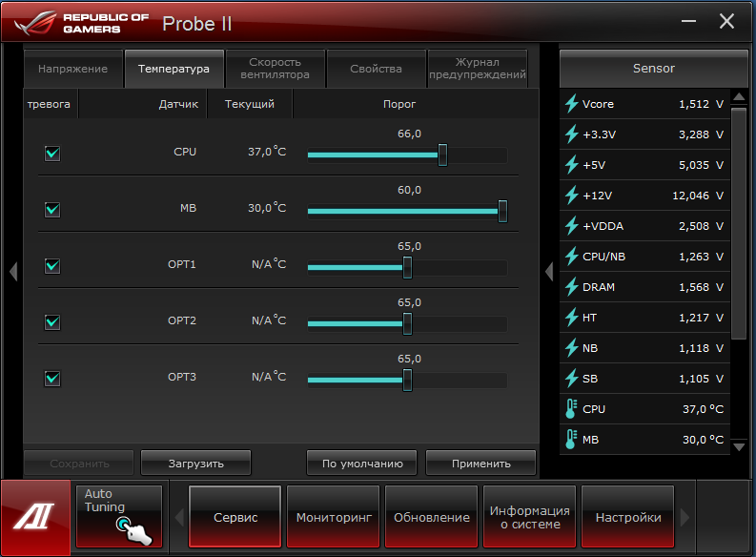Click the CPU thermometer icon in Sensor list

coord(571,409)
